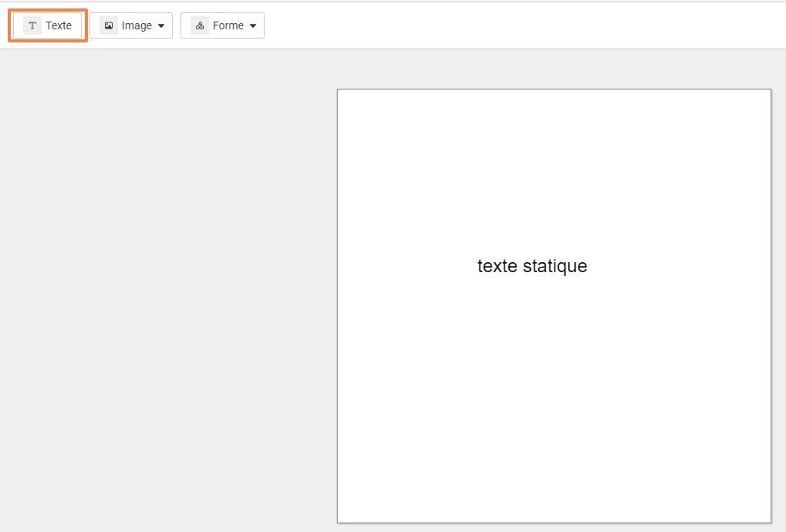
Task: Click the word "statique" on the canvas
Action: (x=555, y=266)
